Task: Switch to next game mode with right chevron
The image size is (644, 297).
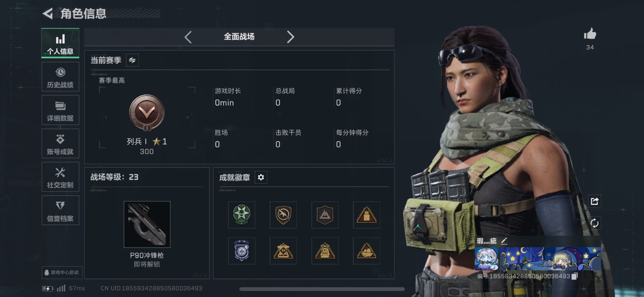Action: coord(290,37)
